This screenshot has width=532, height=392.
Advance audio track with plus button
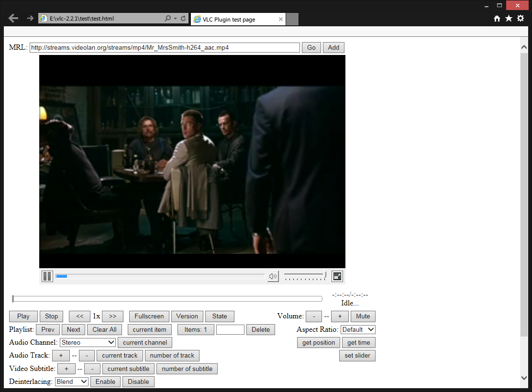[61, 355]
